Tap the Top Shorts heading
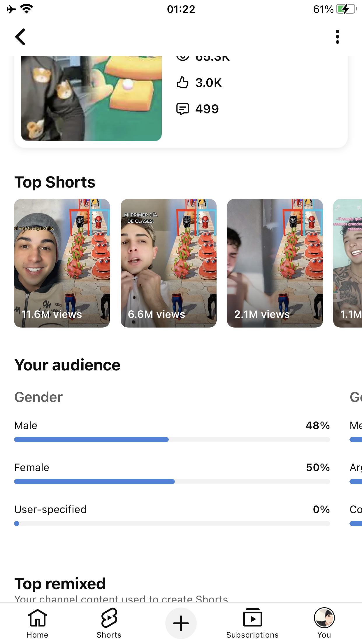Screen dimensions: 362x644 click(x=55, y=182)
